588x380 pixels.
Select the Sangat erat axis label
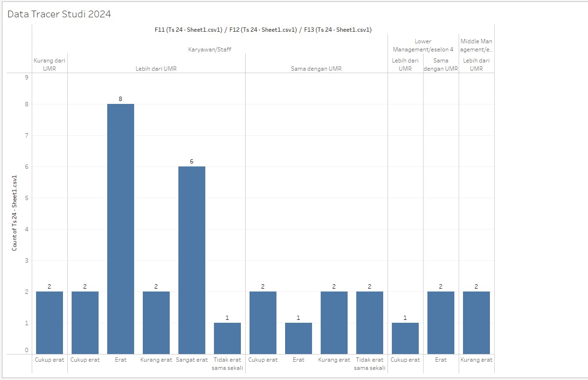192,360
